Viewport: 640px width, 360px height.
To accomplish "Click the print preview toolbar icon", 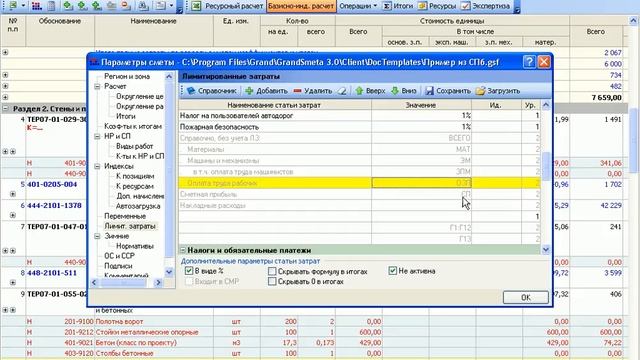I will (143, 6).
